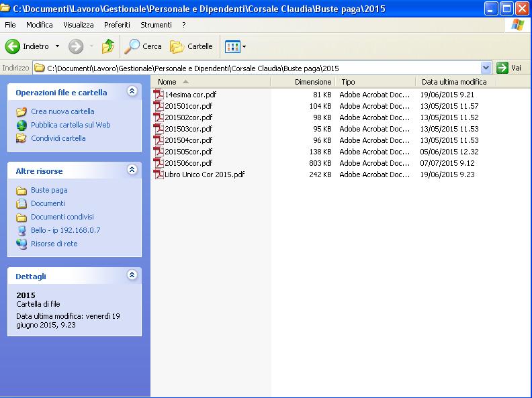Open the Strumenti menu

[x=156, y=25]
